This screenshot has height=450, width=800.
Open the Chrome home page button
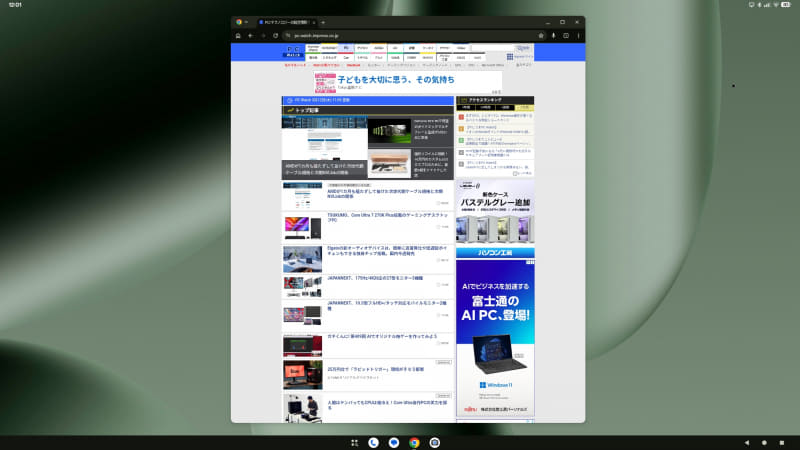coord(238,36)
